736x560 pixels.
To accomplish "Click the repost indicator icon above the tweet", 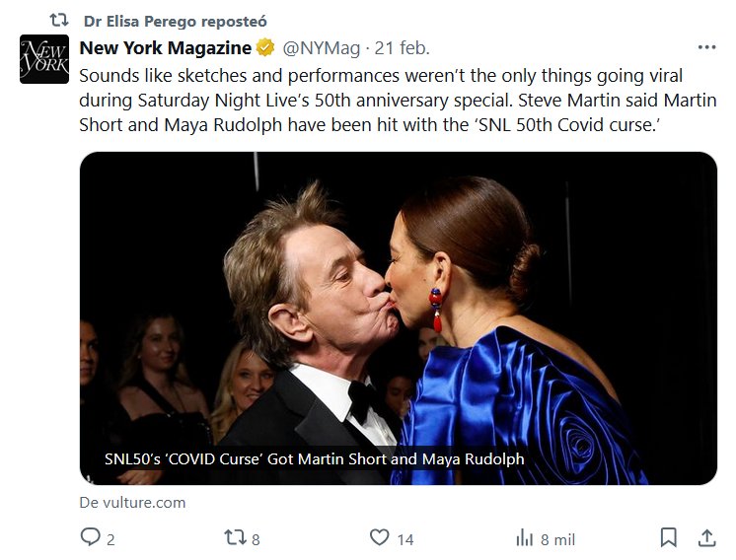I will click(x=59, y=21).
